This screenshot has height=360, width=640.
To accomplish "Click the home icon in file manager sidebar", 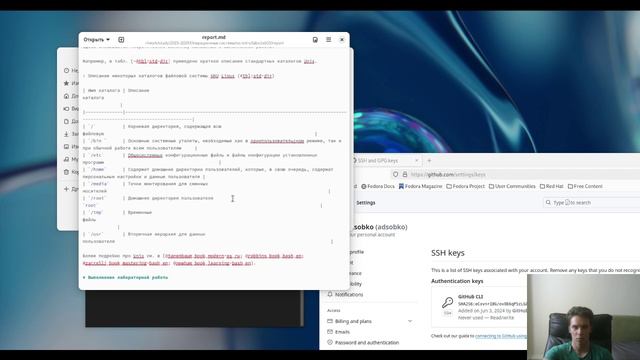I will pyautogui.click(x=66, y=96).
